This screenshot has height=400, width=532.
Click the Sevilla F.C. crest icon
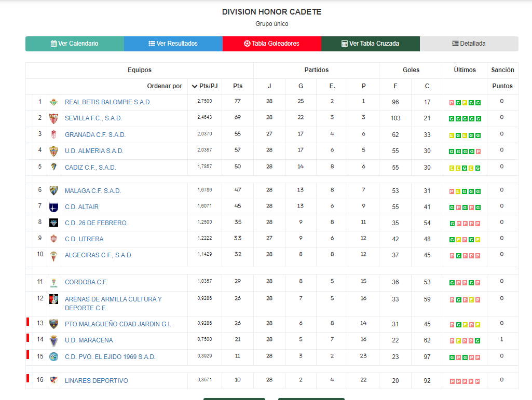coord(53,118)
